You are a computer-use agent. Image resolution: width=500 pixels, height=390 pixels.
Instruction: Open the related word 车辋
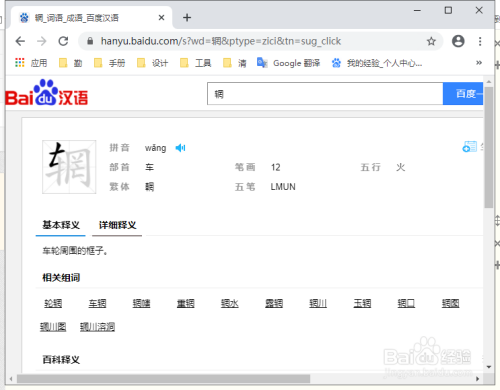pos(97,303)
